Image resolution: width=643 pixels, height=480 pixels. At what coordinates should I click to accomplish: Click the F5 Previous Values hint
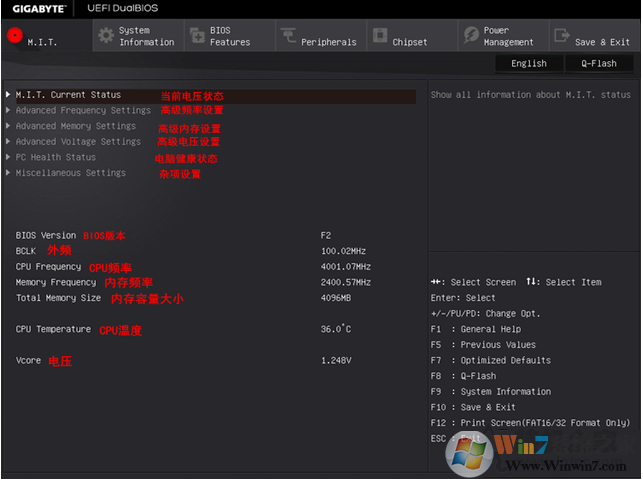point(483,345)
